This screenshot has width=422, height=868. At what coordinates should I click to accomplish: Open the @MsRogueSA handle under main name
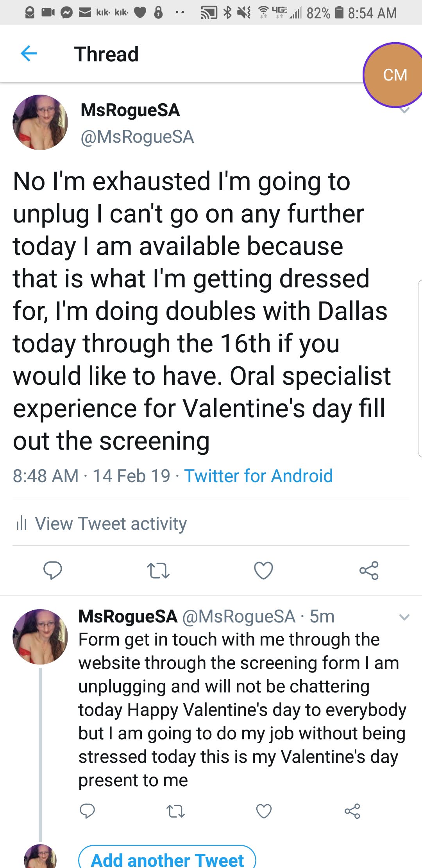point(137,137)
